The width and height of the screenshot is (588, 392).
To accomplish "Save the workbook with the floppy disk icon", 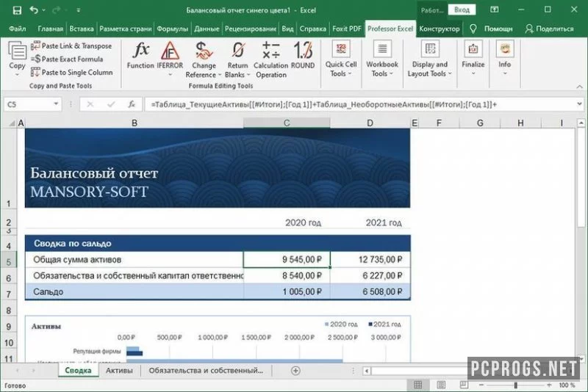I will point(17,10).
